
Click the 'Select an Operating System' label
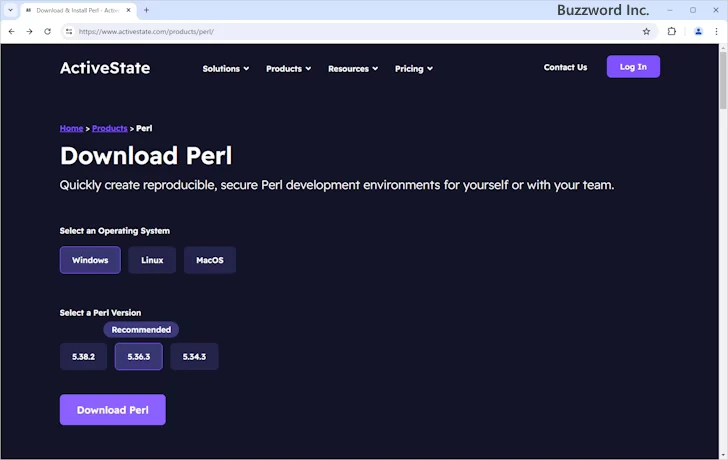(115, 231)
